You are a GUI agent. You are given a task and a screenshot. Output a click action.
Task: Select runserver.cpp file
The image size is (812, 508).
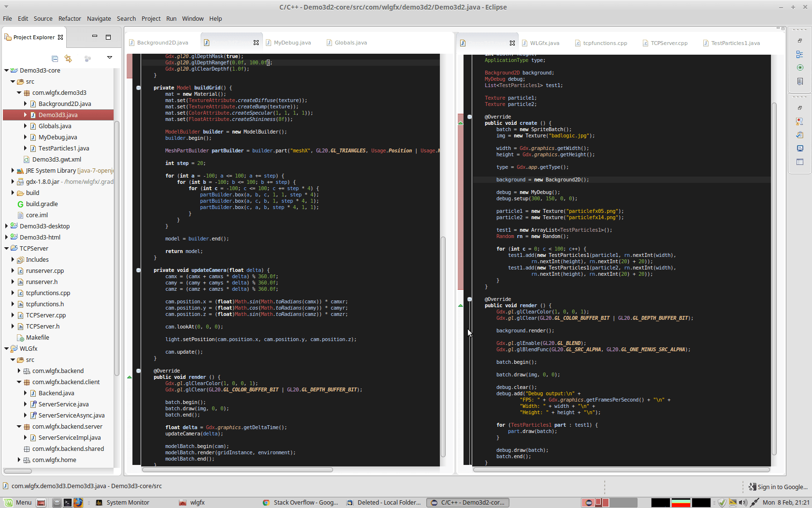point(44,270)
